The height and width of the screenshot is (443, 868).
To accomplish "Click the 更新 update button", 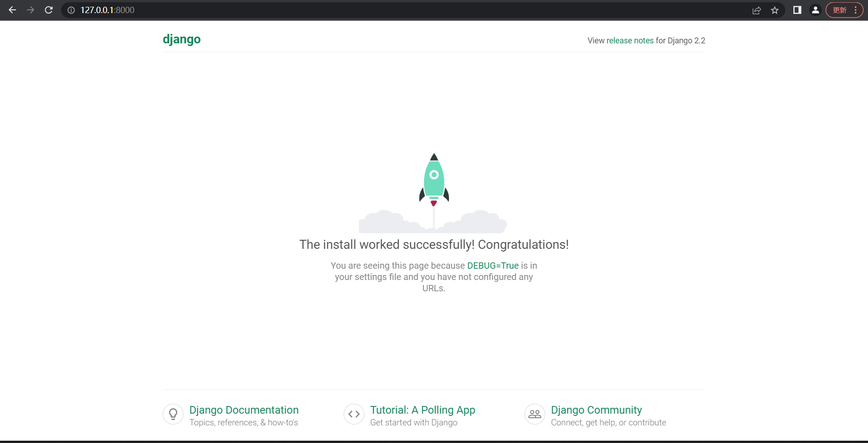I will click(x=840, y=10).
